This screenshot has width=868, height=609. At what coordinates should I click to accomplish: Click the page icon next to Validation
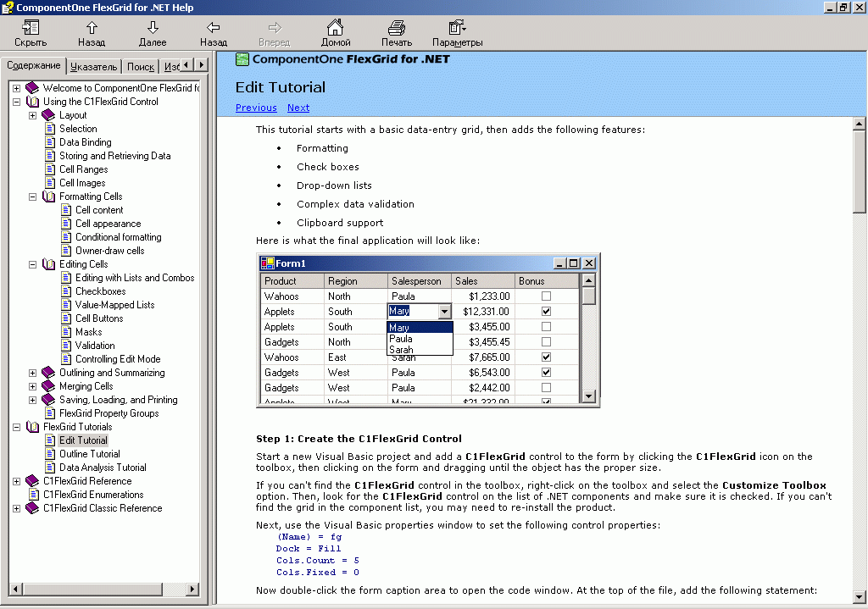pyautogui.click(x=66, y=346)
